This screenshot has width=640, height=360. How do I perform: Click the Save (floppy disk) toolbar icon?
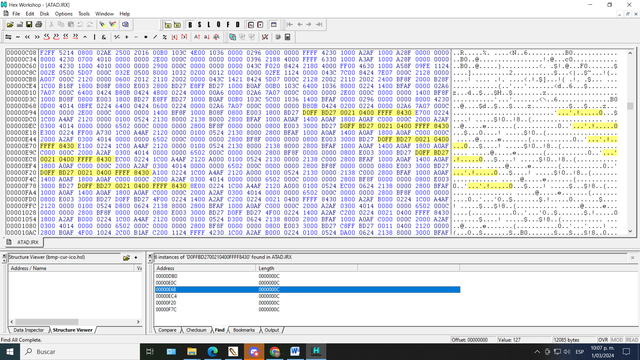[x=29, y=24]
